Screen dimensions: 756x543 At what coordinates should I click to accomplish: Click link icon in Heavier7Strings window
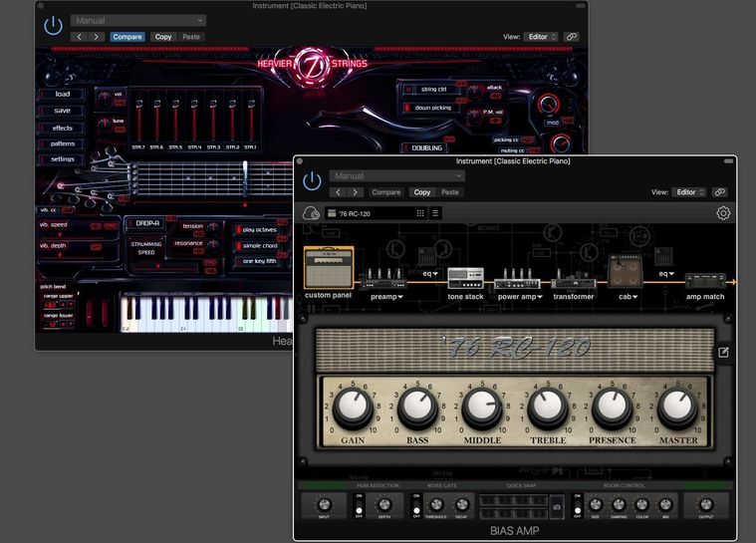[x=572, y=37]
